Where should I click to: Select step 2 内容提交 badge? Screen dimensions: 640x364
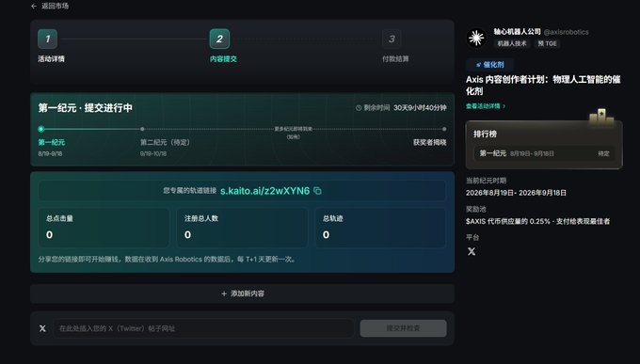click(219, 40)
